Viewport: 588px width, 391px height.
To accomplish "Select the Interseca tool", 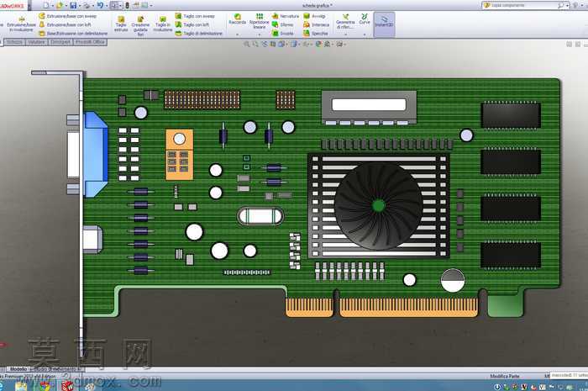I will coord(316,24).
